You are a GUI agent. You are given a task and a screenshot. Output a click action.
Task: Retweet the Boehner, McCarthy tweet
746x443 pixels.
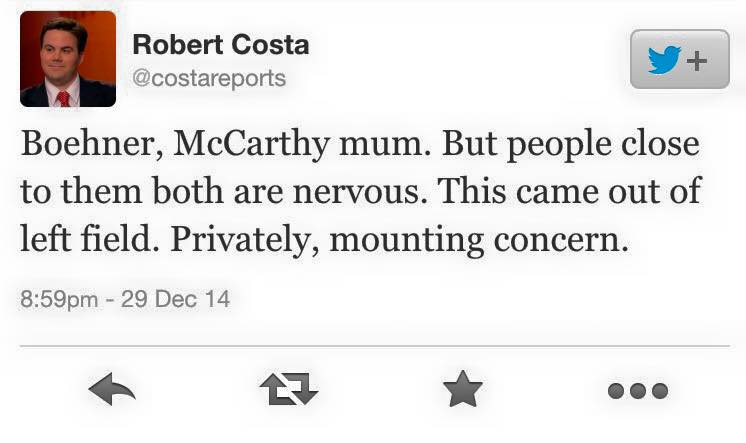288,389
